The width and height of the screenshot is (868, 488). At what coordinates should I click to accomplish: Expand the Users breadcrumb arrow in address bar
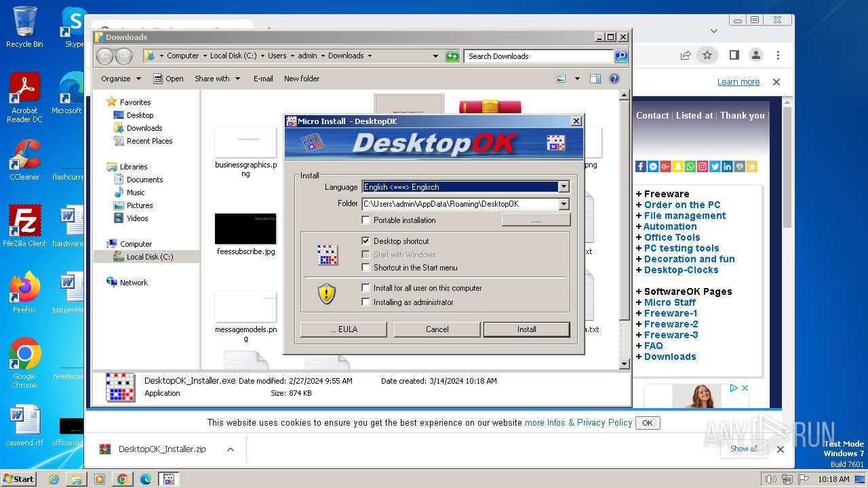click(x=292, y=56)
